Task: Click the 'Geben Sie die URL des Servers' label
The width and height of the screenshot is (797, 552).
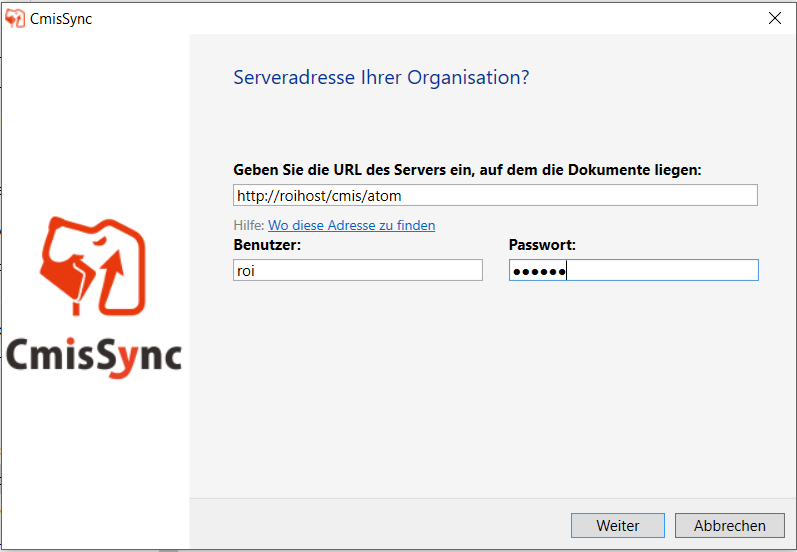Action: [x=467, y=170]
